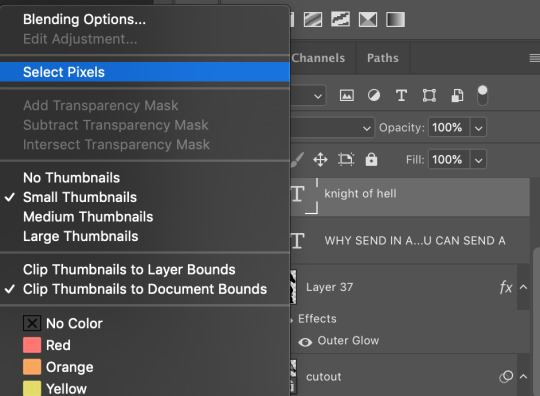The height and width of the screenshot is (396, 540).
Task: Open the fx effects icon on Layer 37
Action: click(x=506, y=287)
